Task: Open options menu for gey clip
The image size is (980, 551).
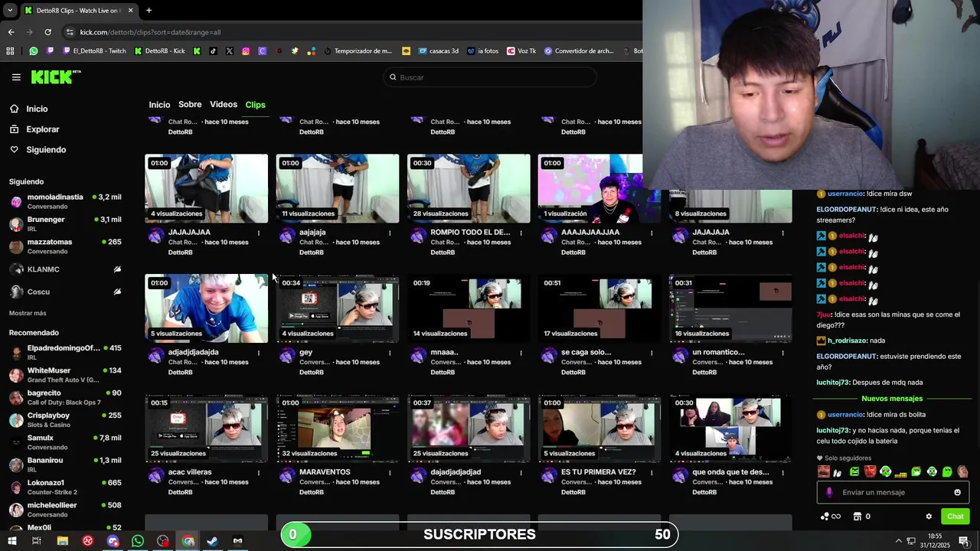Action: (x=390, y=353)
